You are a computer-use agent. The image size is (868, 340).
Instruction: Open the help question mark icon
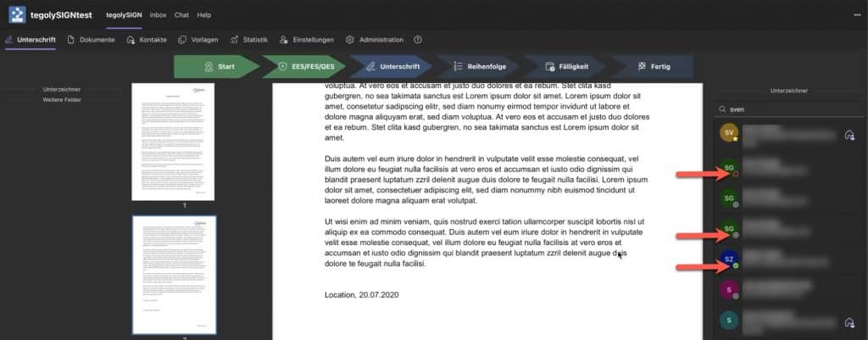[x=418, y=40]
